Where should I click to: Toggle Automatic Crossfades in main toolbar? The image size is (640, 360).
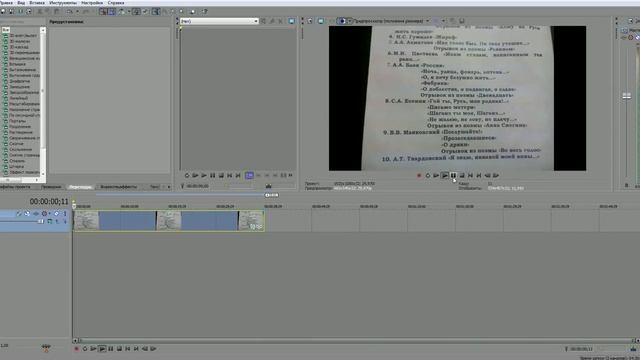click(111, 12)
